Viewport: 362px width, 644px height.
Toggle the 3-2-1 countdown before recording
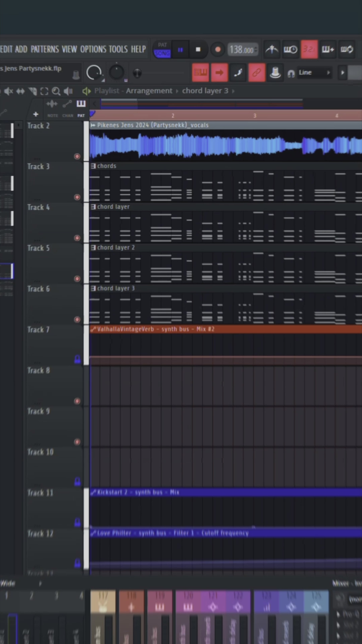pos(309,49)
